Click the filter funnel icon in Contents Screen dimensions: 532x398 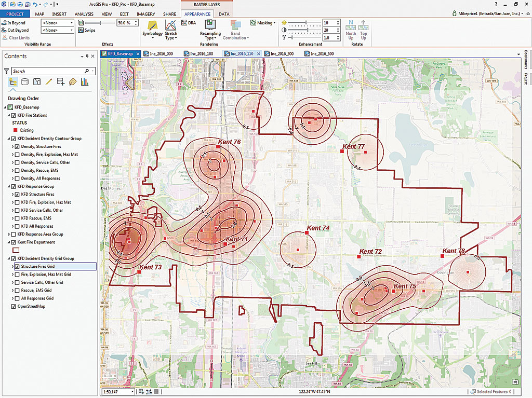pyautogui.click(x=6, y=71)
